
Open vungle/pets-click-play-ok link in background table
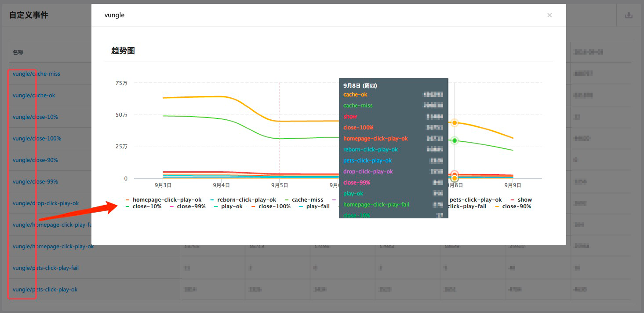click(45, 290)
